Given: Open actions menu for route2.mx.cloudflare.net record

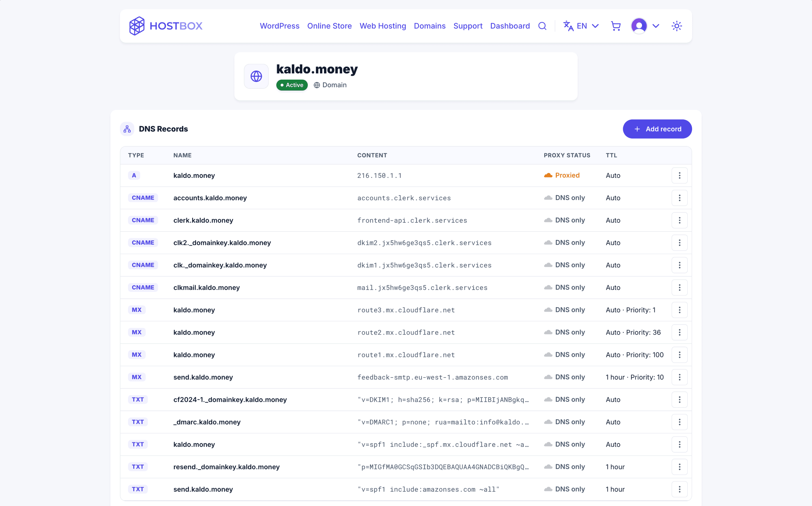Looking at the screenshot, I should pos(680,332).
